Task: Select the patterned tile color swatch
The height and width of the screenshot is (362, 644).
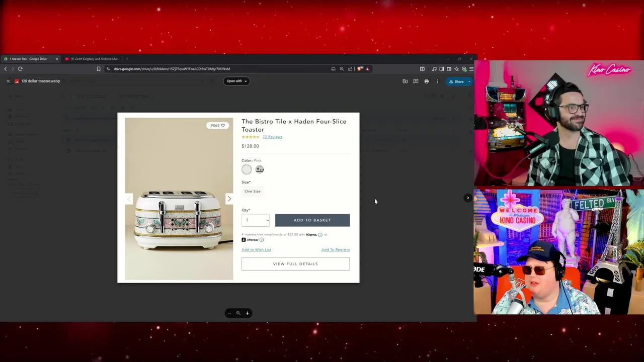Action: pyautogui.click(x=260, y=169)
